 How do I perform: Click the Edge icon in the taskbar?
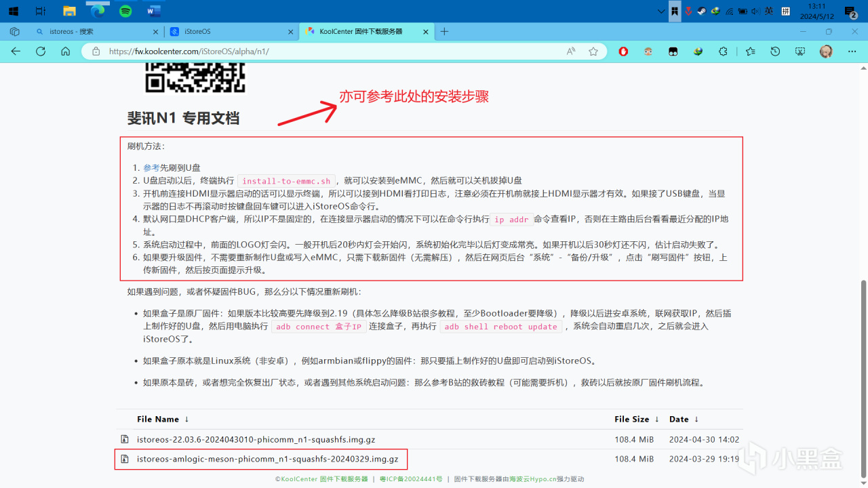[98, 11]
